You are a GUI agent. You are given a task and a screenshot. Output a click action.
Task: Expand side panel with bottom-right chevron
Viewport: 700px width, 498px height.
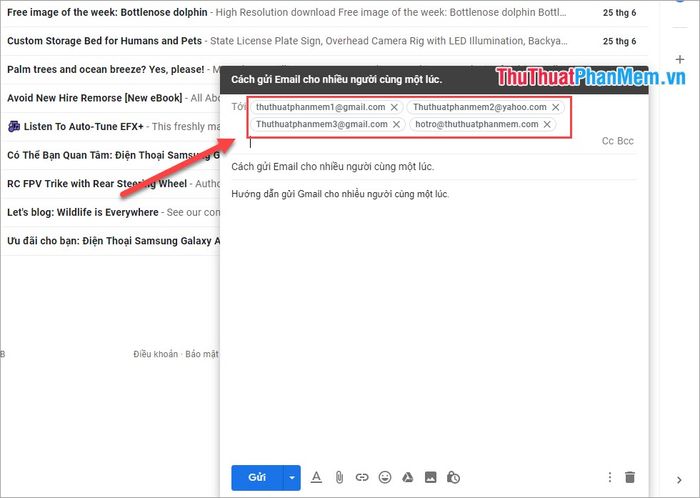tap(679, 480)
